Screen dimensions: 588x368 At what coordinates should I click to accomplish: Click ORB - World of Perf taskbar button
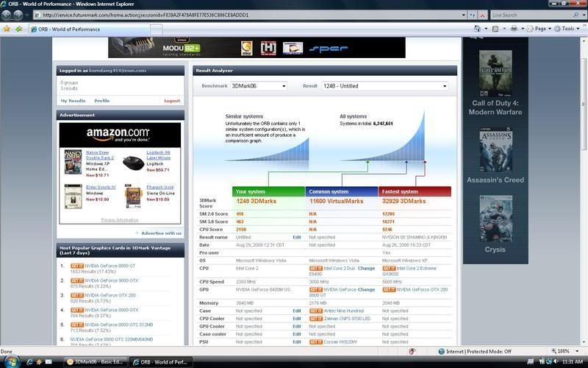[x=161, y=362]
